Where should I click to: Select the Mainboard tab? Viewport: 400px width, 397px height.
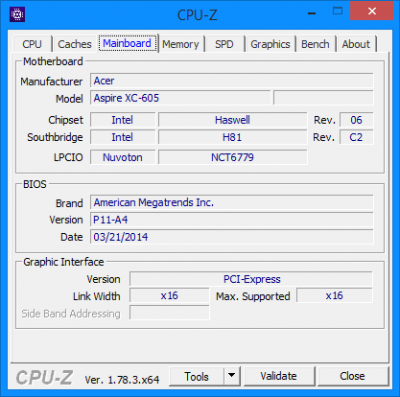[x=128, y=43]
